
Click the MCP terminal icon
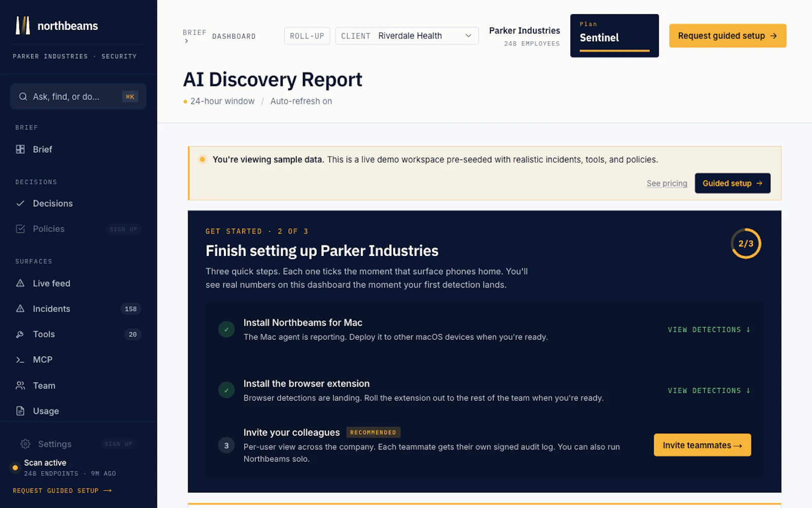tap(20, 360)
